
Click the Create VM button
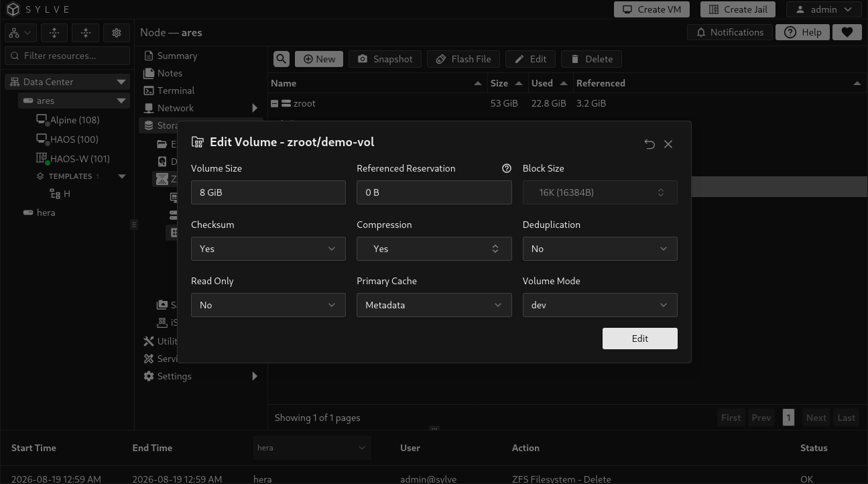652,9
